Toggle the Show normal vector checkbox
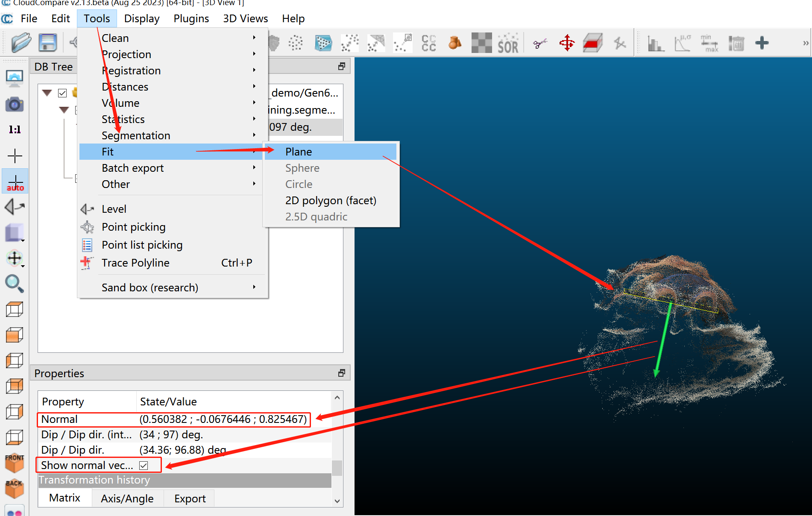The image size is (812, 516). click(144, 466)
